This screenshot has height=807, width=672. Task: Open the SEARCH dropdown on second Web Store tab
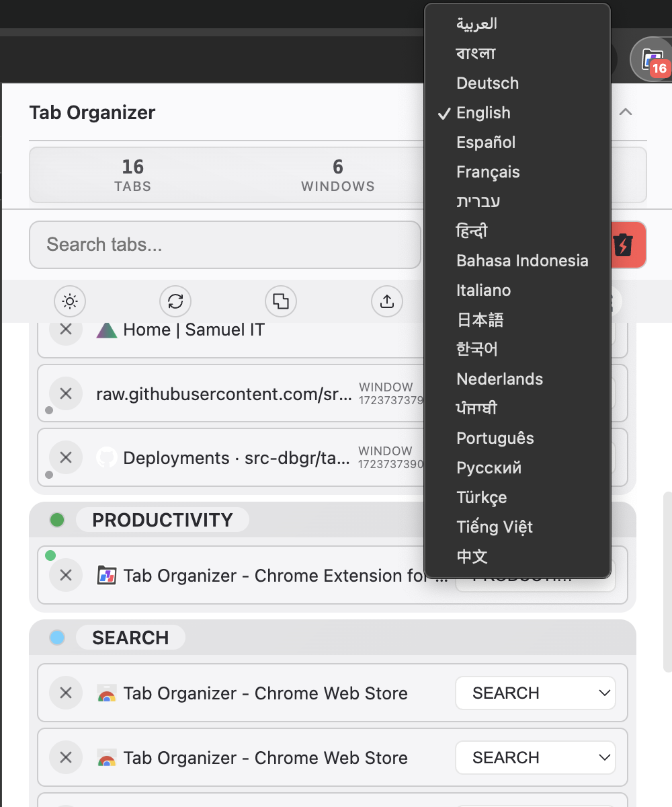[535, 757]
